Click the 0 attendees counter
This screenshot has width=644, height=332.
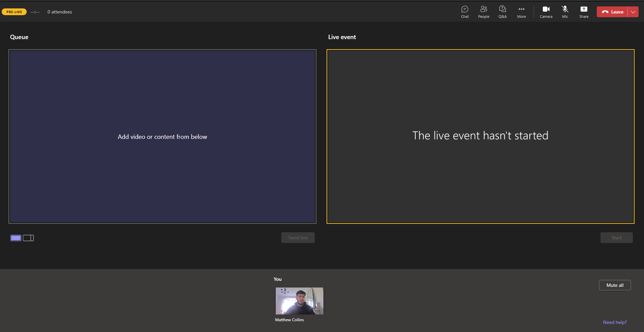click(x=60, y=12)
